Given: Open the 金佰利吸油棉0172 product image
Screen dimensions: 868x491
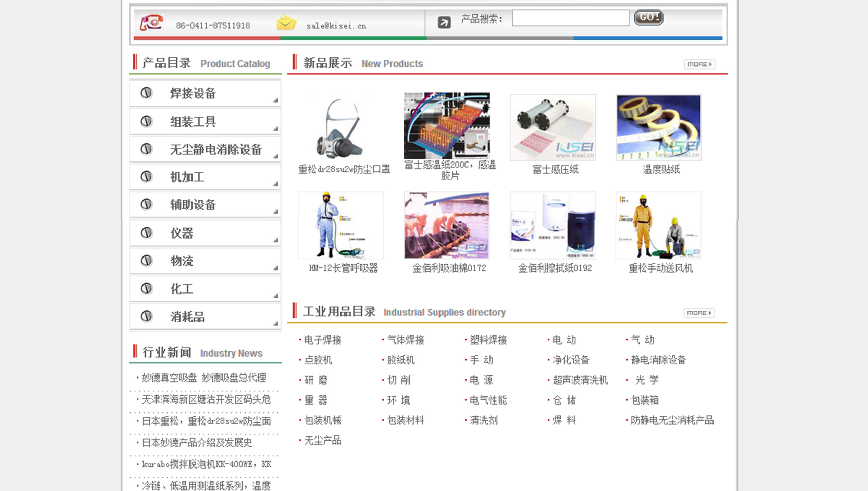Looking at the screenshot, I should pyautogui.click(x=447, y=225).
